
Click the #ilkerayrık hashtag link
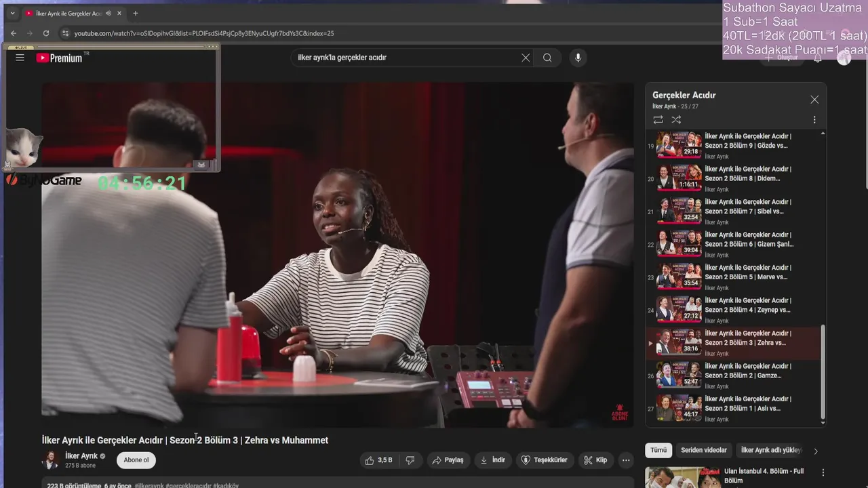point(149,485)
